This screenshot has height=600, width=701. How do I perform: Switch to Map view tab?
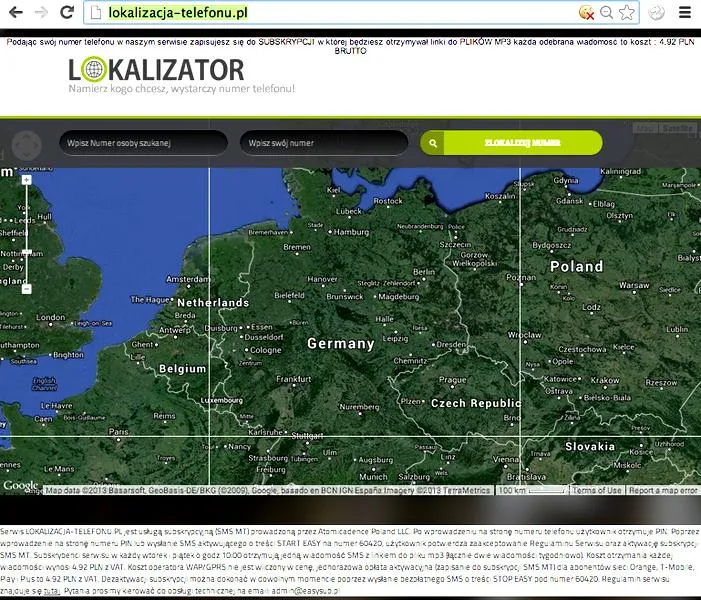point(646,128)
